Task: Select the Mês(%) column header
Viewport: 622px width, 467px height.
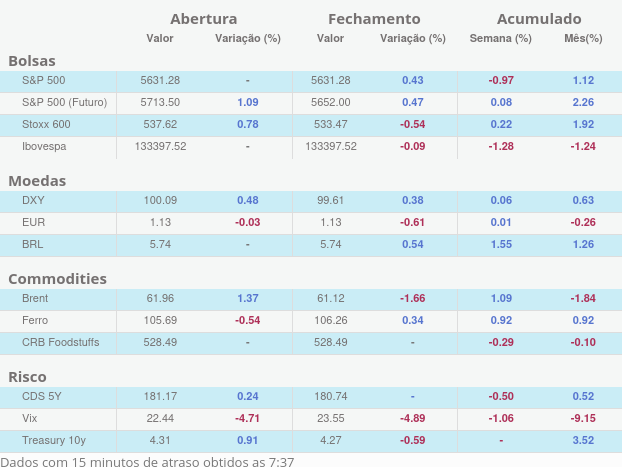Action: coord(583,39)
